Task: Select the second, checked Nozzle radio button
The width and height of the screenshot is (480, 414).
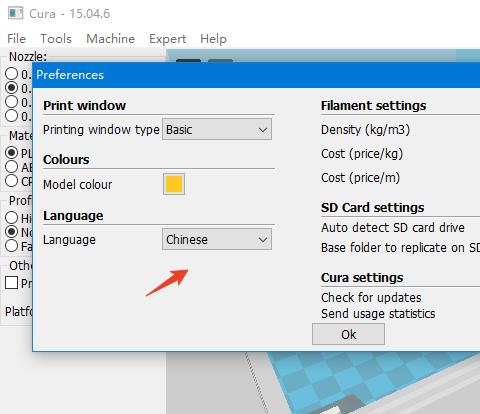Action: coord(11,88)
